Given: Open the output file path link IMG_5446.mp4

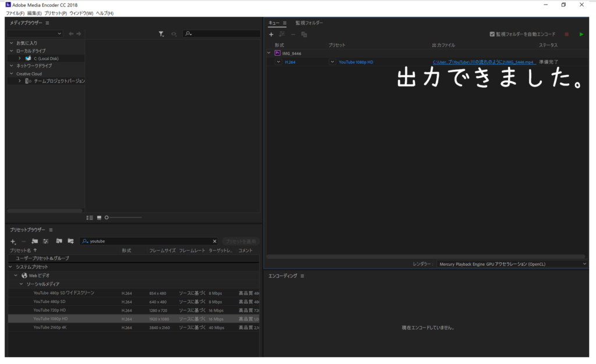Looking at the screenshot, I should 483,62.
